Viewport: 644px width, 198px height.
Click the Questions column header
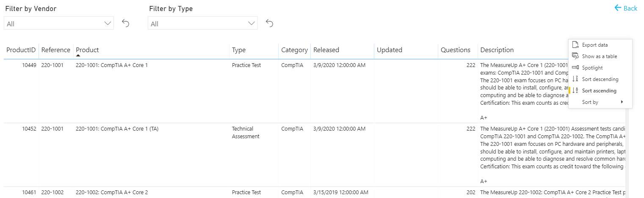455,50
